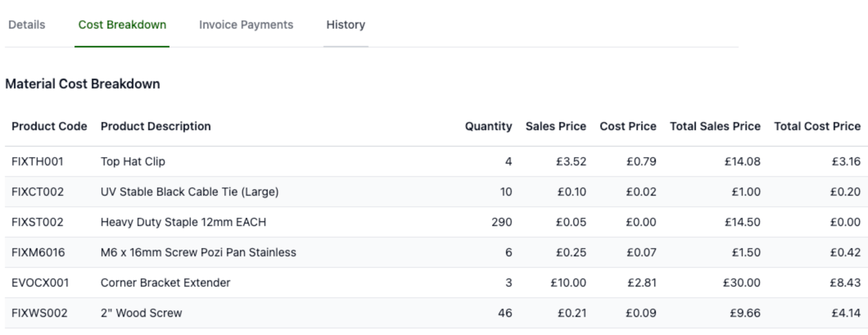The width and height of the screenshot is (868, 335).
Task: Click sales price £0.21 for Wood Screw
Action: 572,313
